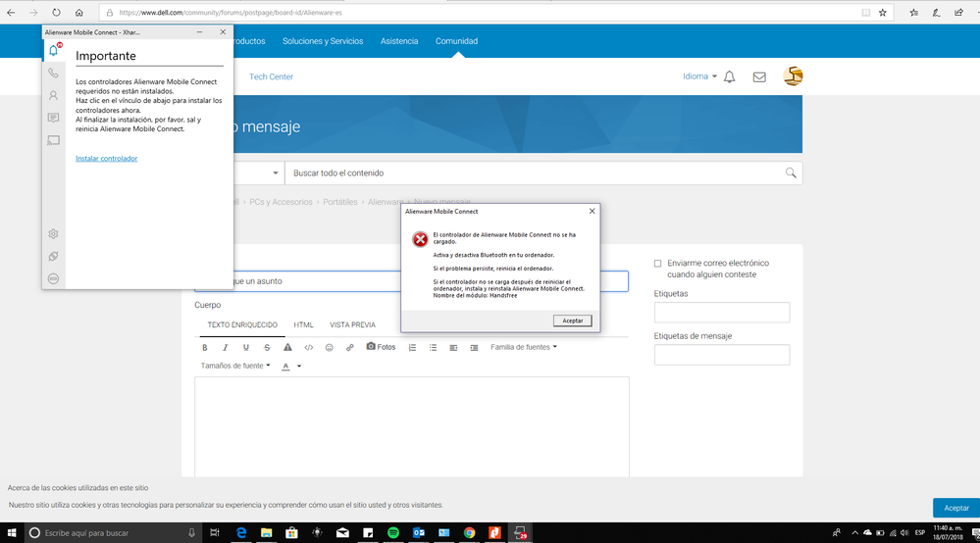Image resolution: width=980 pixels, height=543 pixels.
Task: Switch to 'TEXTO ENRIQUECIDO' tab
Action: coord(242,324)
